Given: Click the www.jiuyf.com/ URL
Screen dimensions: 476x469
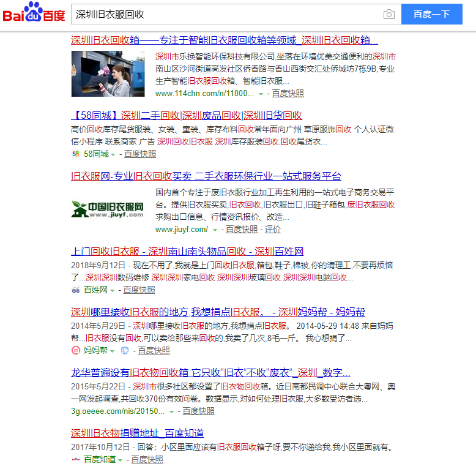Looking at the screenshot, I should [x=182, y=230].
